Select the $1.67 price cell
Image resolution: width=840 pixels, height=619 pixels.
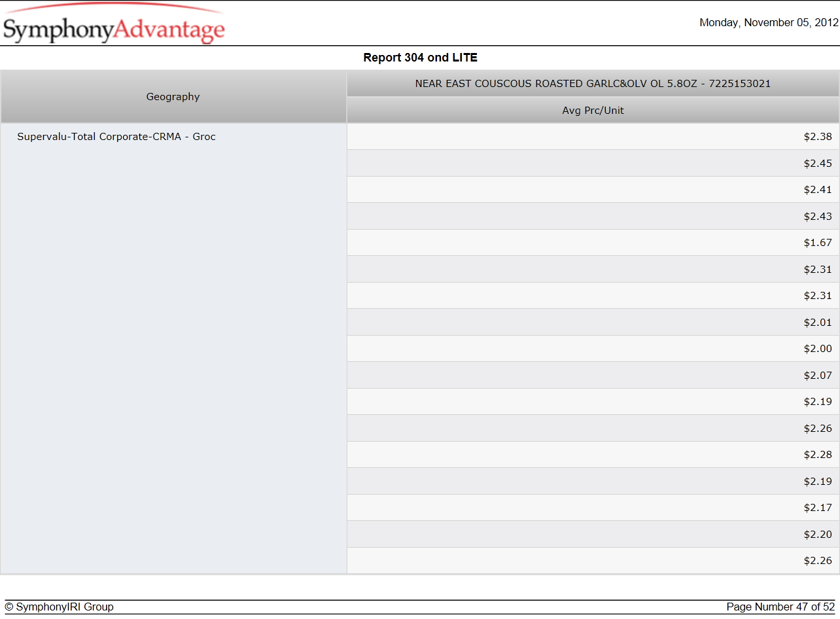click(593, 243)
